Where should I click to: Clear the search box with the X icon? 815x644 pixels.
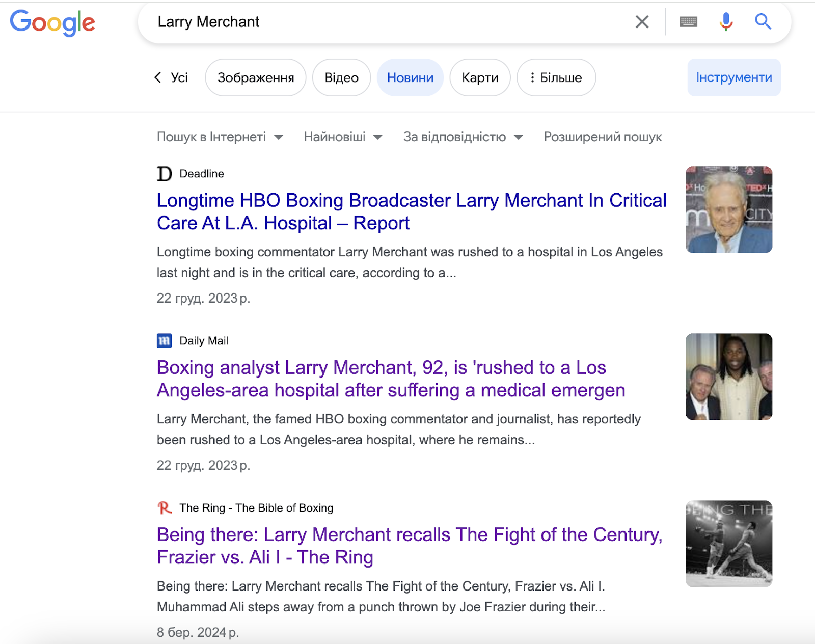tap(642, 22)
